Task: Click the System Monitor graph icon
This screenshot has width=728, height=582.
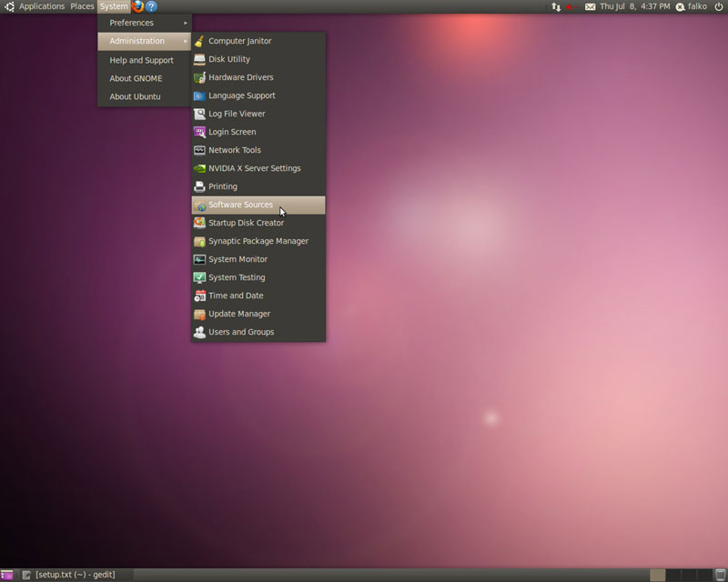Action: tap(199, 259)
